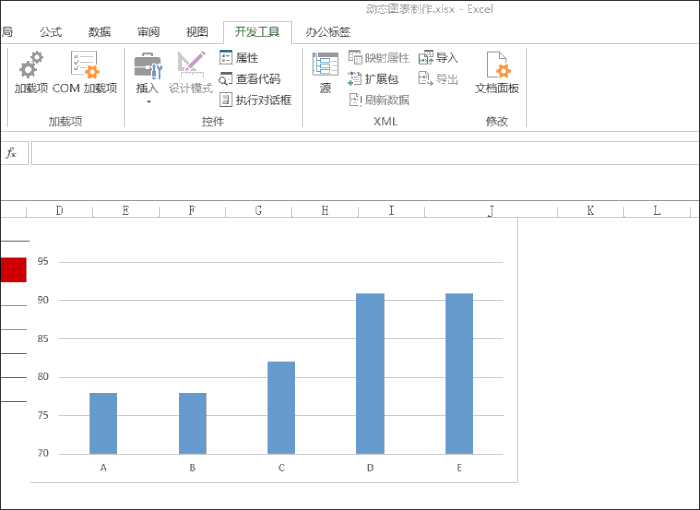Select chart bar for category D
The height and width of the screenshot is (510, 700).
pos(370,373)
